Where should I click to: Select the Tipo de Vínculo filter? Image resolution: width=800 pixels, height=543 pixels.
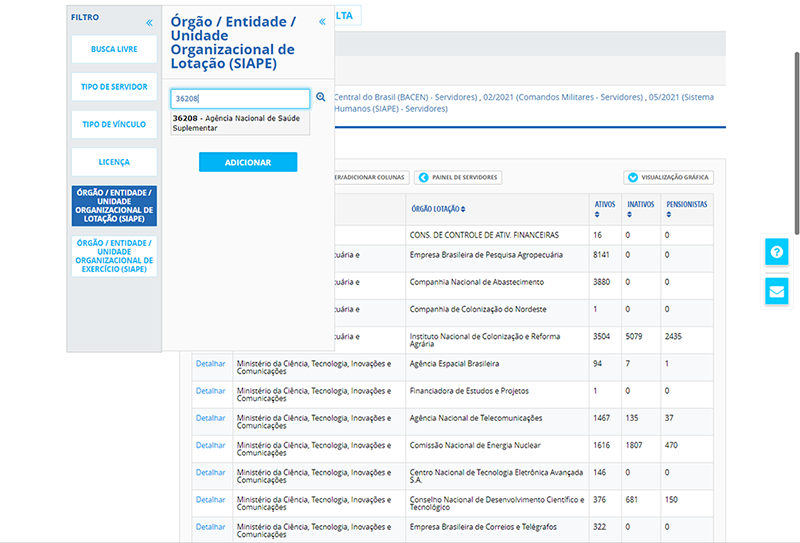(114, 124)
